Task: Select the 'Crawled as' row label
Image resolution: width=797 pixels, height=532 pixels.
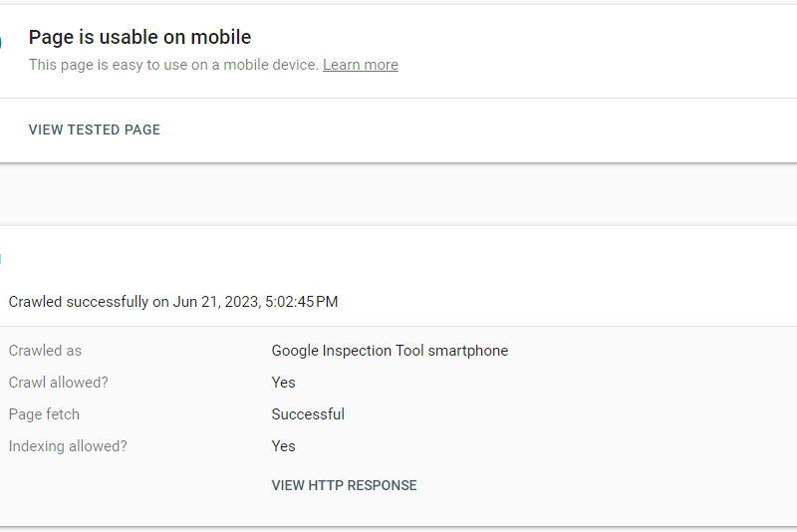Action: (45, 351)
